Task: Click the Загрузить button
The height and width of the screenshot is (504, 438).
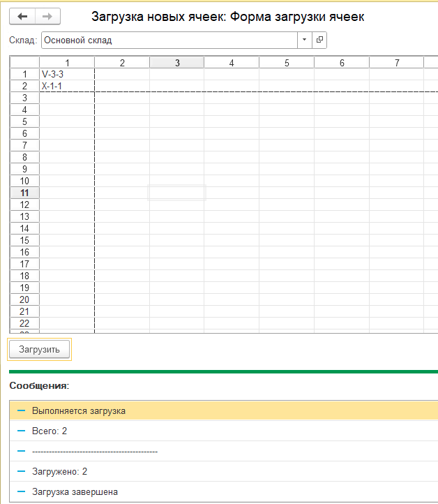Action: (39, 349)
